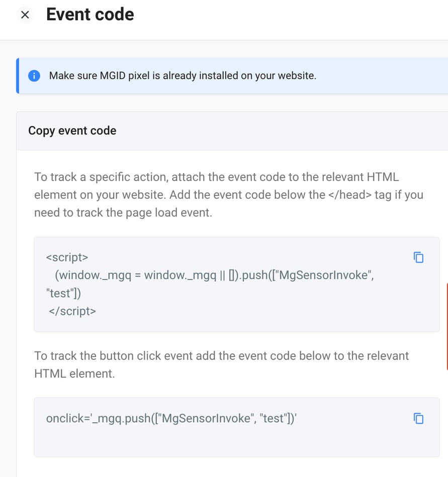Image resolution: width=448 pixels, height=477 pixels.
Task: Click "page load event" text in the instructions
Action: click(170, 212)
